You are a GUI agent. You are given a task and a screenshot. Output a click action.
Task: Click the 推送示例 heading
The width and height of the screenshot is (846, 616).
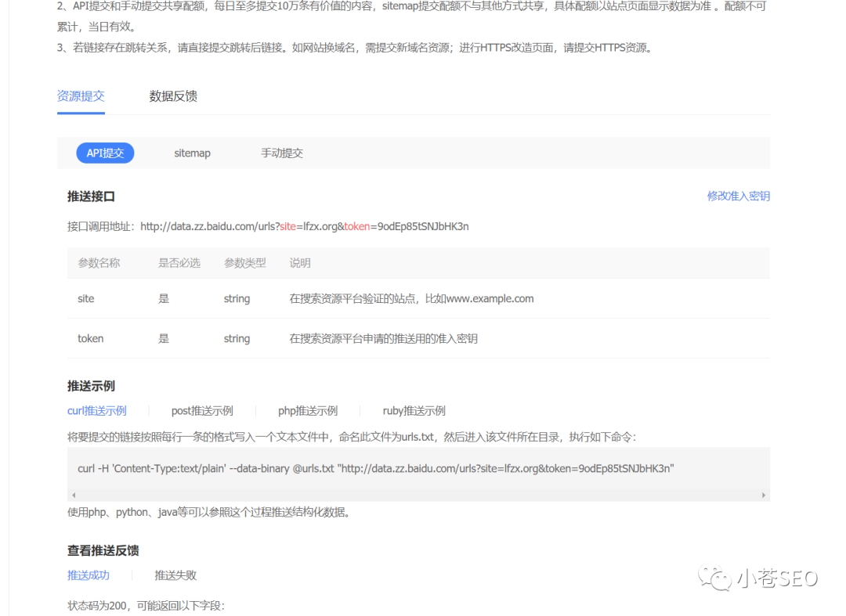pos(91,386)
